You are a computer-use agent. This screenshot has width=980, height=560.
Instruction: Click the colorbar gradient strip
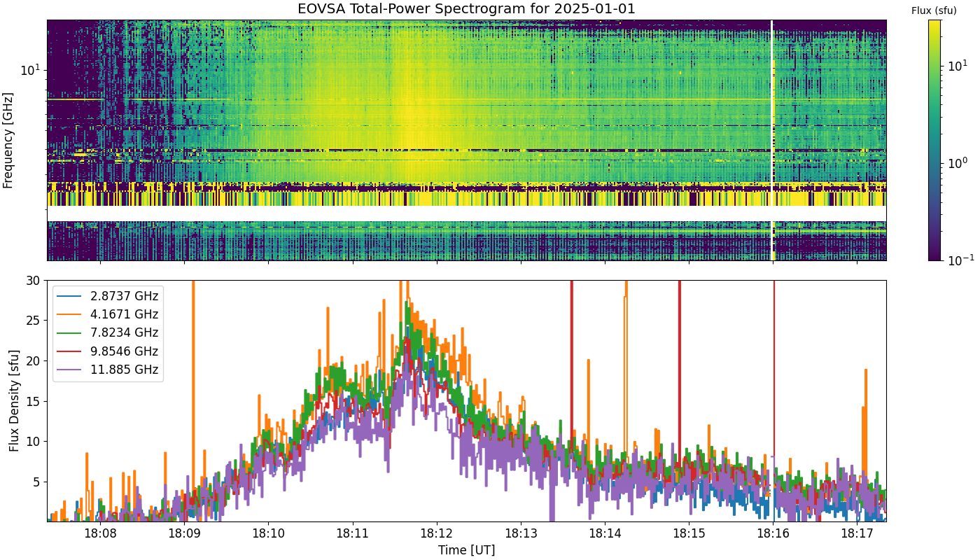pos(934,140)
